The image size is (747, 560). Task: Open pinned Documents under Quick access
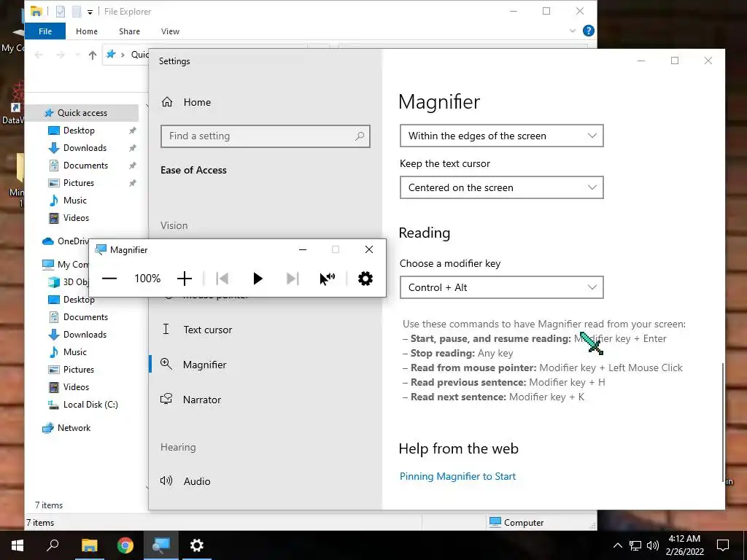(86, 166)
